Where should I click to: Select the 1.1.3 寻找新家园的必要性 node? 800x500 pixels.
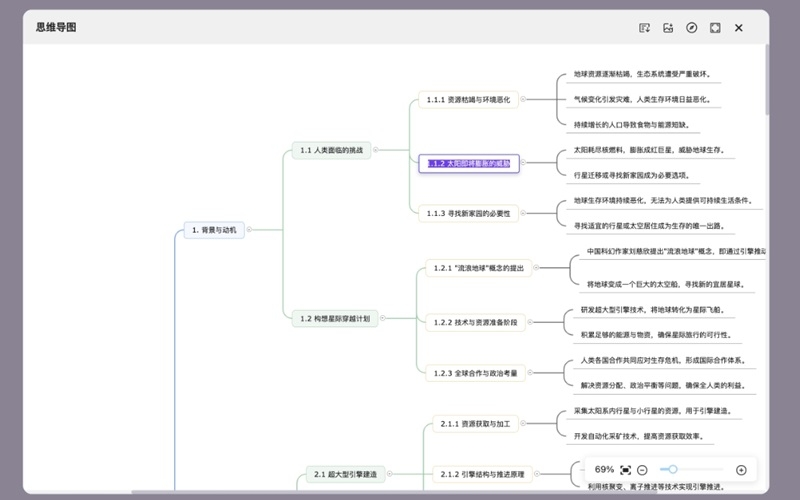coord(468,214)
